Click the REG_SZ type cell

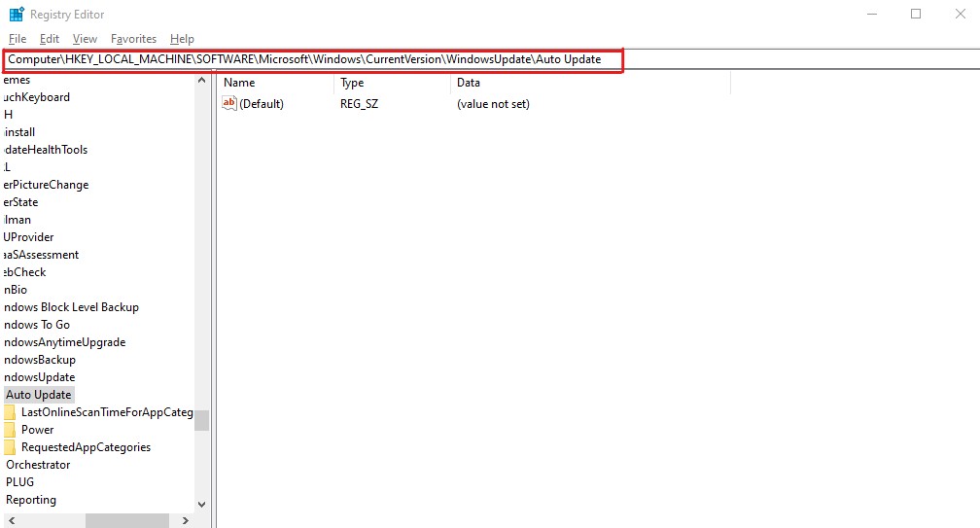coord(359,104)
